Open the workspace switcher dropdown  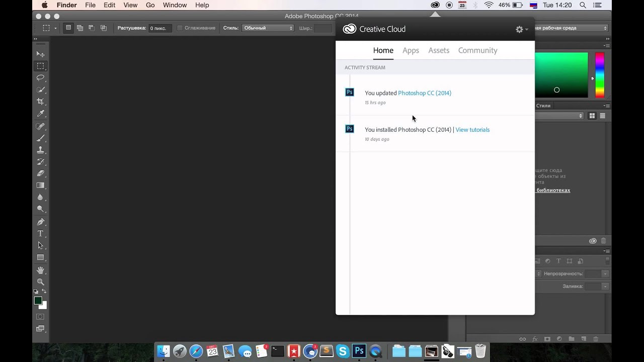click(571, 28)
